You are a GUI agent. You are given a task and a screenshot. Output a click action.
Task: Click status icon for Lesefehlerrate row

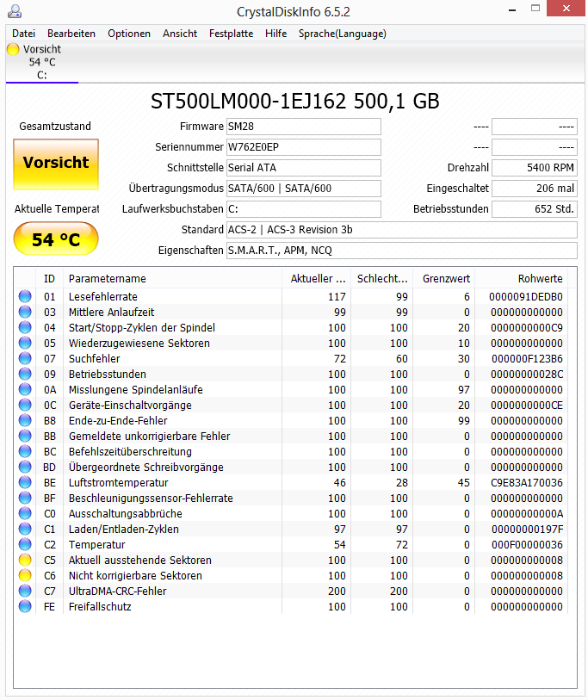[x=25, y=296]
